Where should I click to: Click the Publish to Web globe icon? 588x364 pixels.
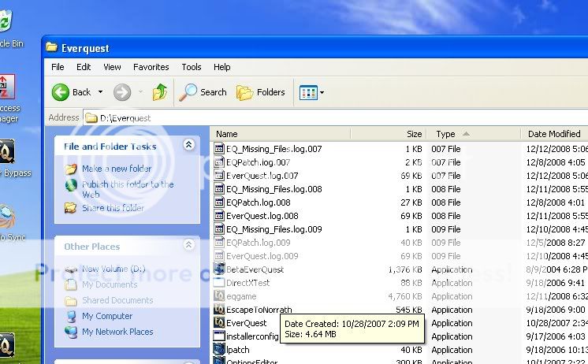coord(70,185)
